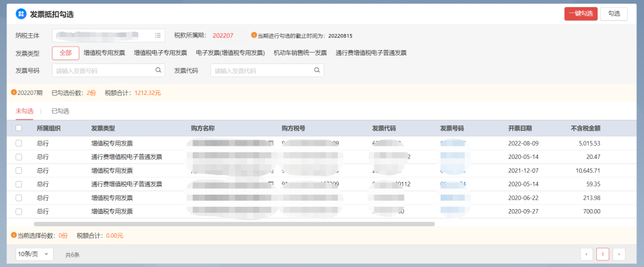644x267 pixels.
Task: Click the info icon next to 202207期
Action: click(x=14, y=93)
